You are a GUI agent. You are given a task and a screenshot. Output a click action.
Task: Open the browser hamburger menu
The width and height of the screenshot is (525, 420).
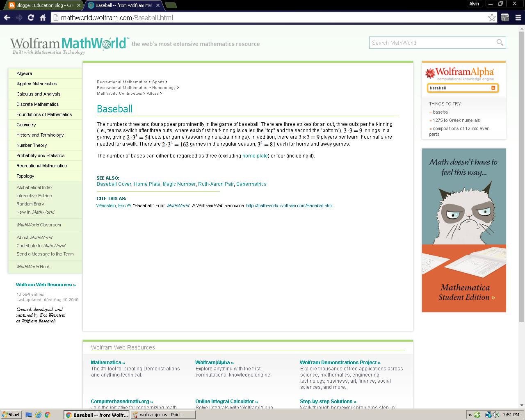click(518, 18)
